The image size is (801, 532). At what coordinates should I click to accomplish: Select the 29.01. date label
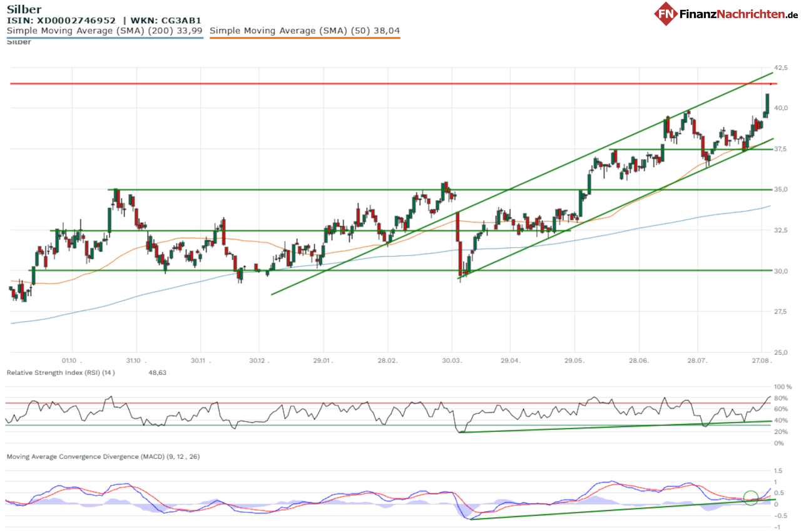coord(324,361)
